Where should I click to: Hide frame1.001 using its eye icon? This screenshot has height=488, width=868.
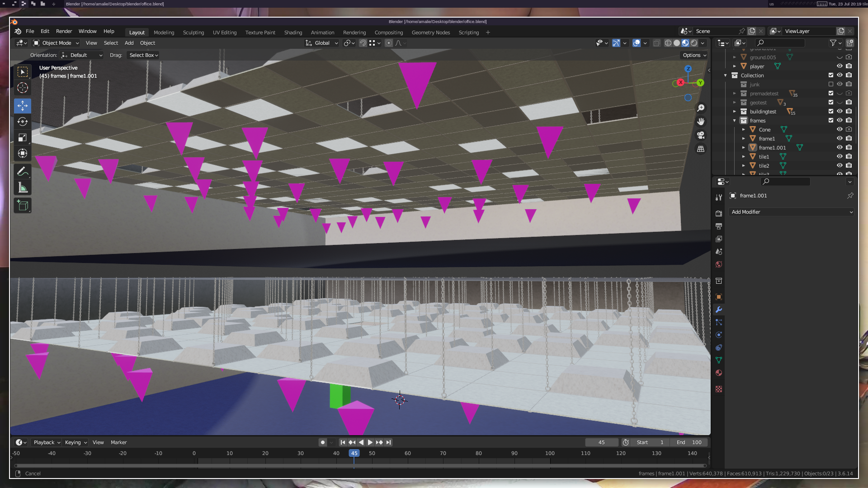coord(840,147)
